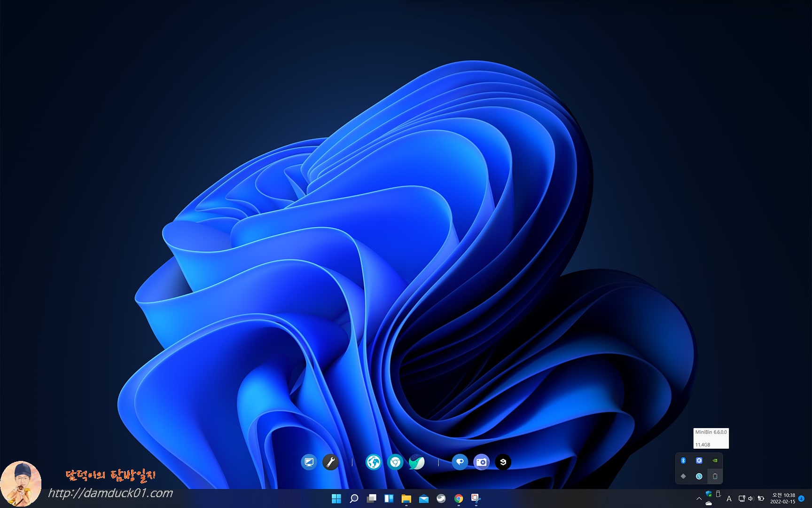Launch the Chromium dock icon
Viewport: 812px width, 508px height.
(x=395, y=462)
